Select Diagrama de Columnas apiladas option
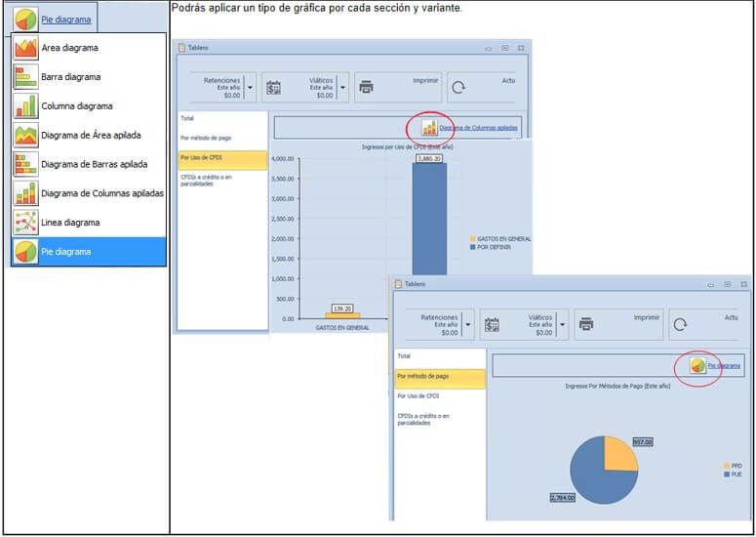Image resolution: width=756 pixels, height=537 pixels. coord(89,193)
